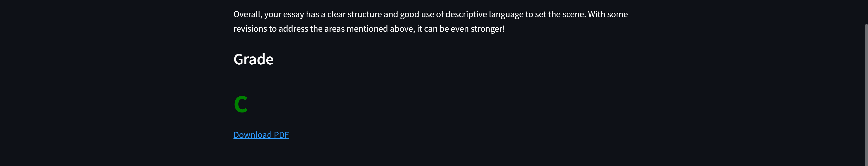The image size is (868, 166).
Task: Click the words "With some" ending the first line
Action: 608,14
